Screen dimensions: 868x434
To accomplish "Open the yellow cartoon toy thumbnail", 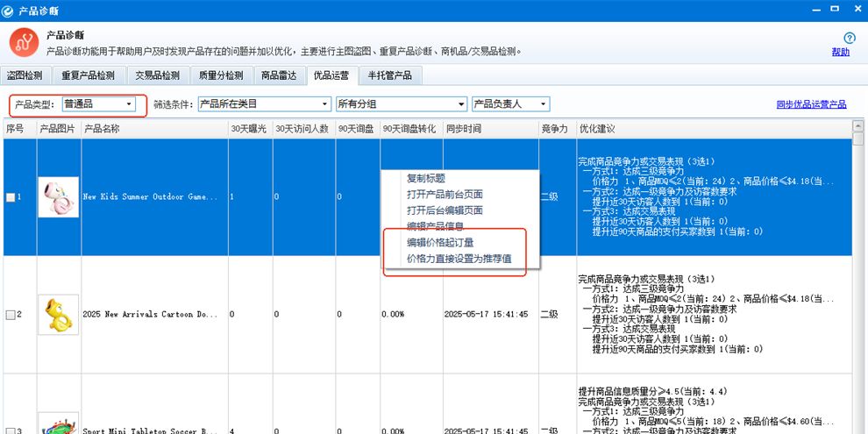I will tap(58, 314).
